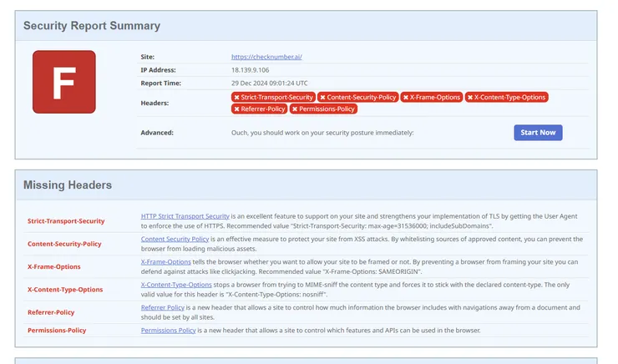618x364 pixels.
Task: Open the Referrer Policy description link
Action: click(x=160, y=307)
